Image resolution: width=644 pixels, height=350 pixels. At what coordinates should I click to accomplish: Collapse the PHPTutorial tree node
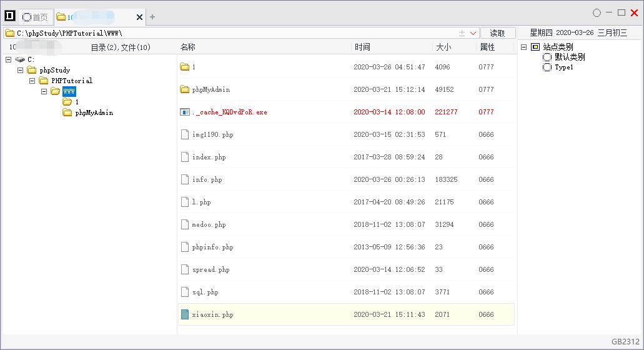pos(32,81)
